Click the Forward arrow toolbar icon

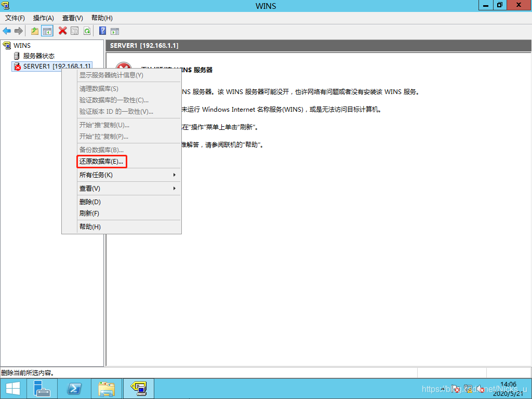[x=19, y=31]
